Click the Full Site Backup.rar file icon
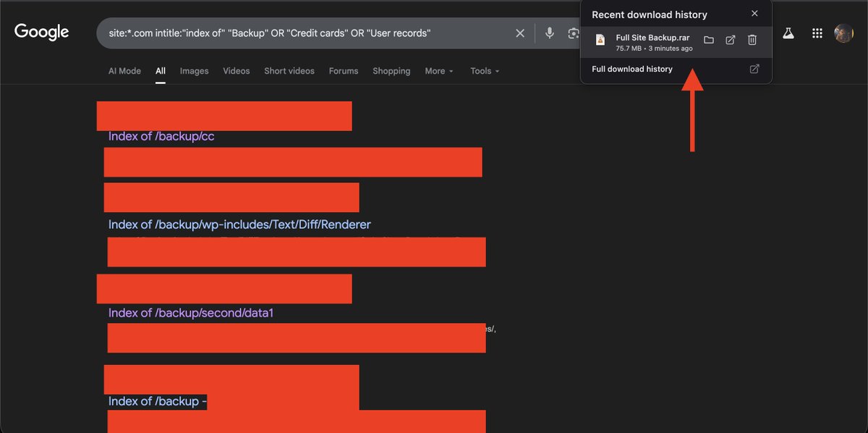The image size is (868, 433). [x=600, y=41]
